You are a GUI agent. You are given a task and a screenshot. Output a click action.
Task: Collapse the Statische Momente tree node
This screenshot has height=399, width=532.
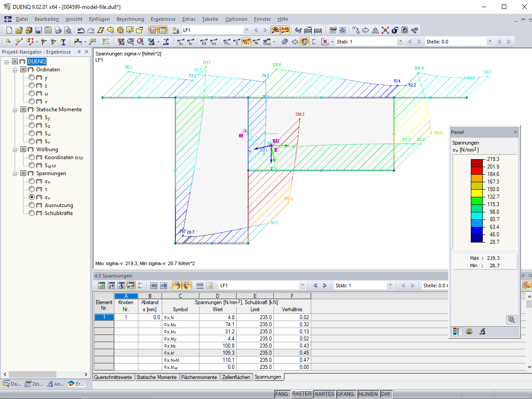(x=15, y=110)
